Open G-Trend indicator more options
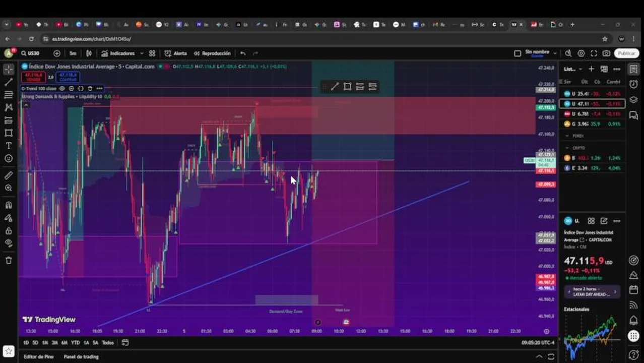The height and width of the screenshot is (363, 644). coord(99,88)
